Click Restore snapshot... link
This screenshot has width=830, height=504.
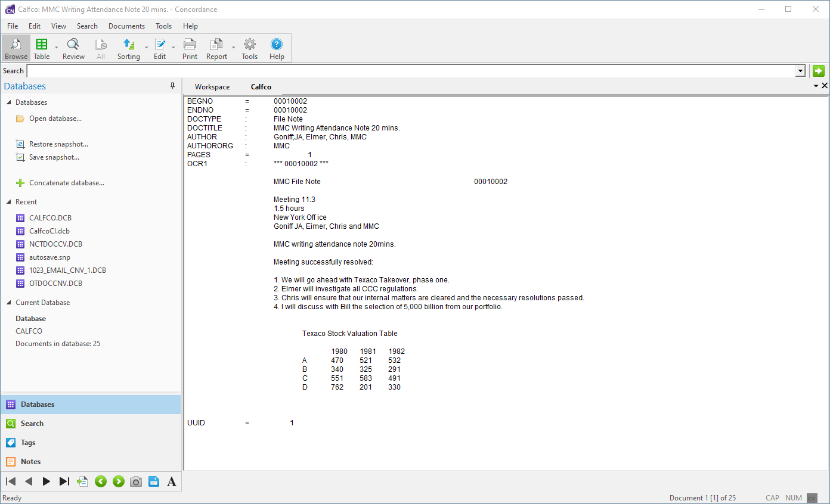click(58, 144)
